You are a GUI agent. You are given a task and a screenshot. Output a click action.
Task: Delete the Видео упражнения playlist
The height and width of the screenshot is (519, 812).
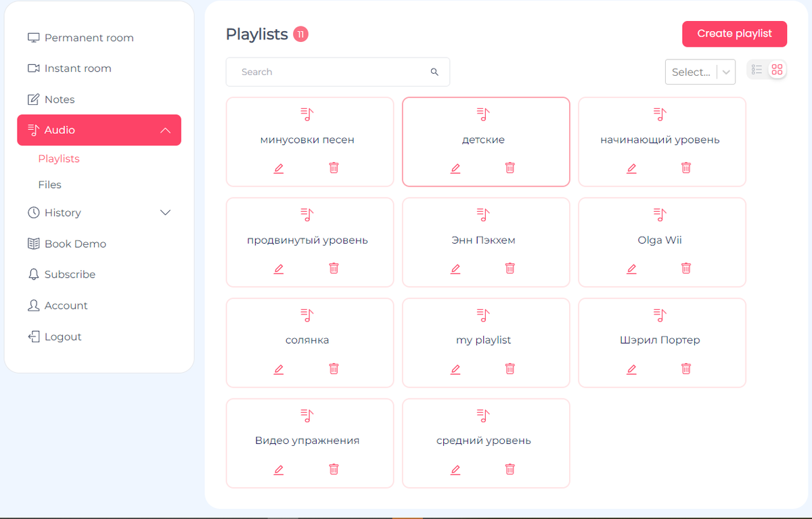click(334, 469)
